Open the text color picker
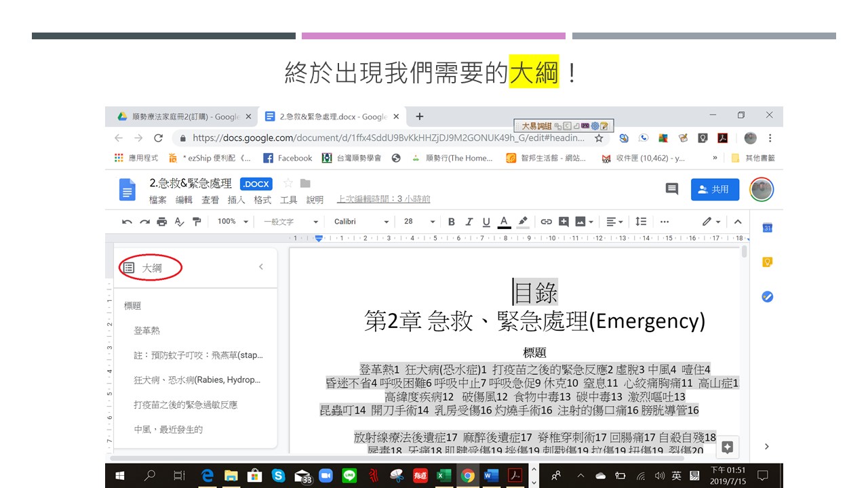This screenshot has height=488, width=868. click(504, 222)
